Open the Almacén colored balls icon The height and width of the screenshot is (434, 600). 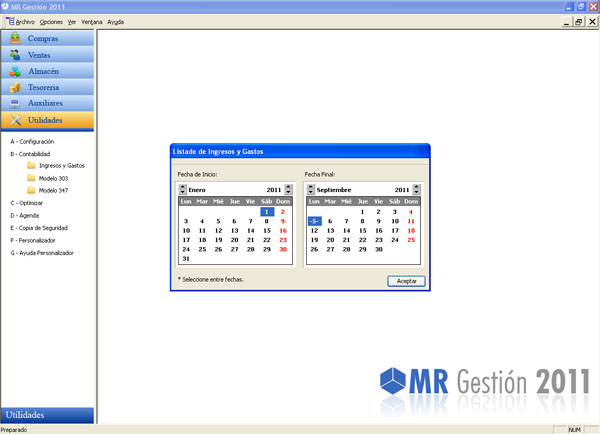15,71
